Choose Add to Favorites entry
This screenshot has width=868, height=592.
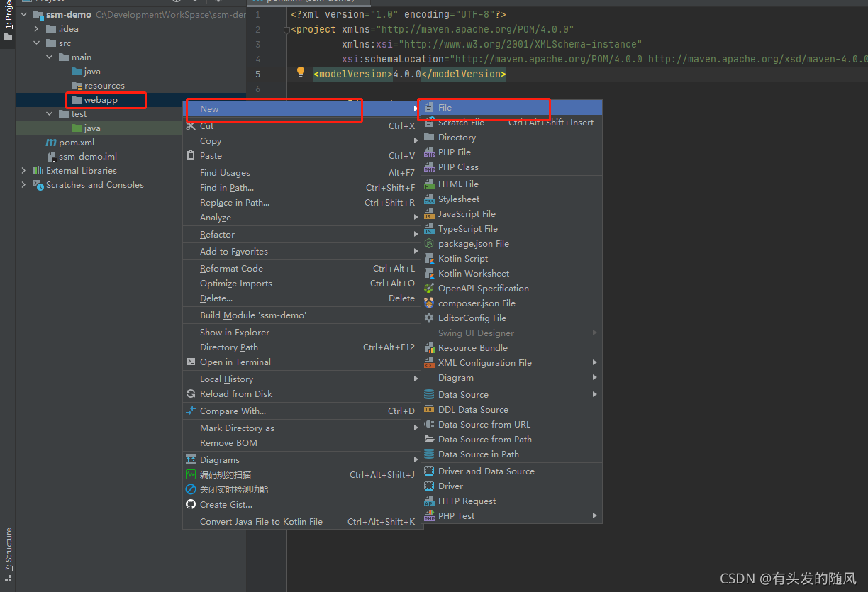tap(302, 252)
